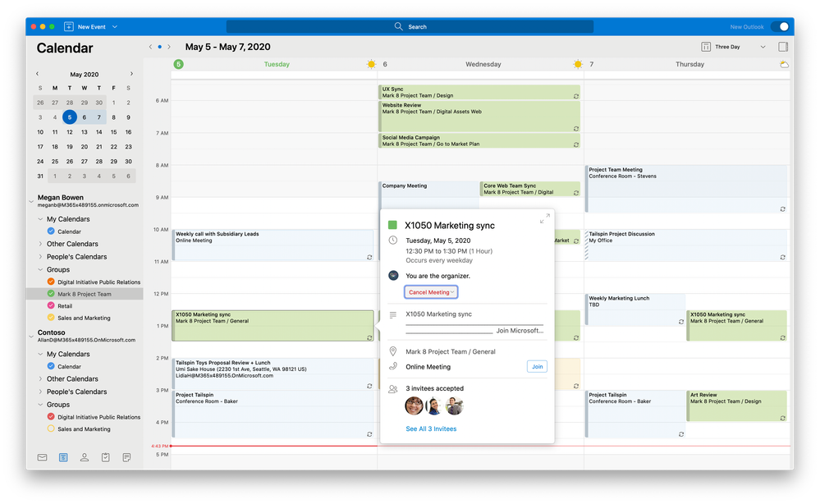Click the New Event calendar icon
The height and width of the screenshot is (504, 820).
(68, 26)
